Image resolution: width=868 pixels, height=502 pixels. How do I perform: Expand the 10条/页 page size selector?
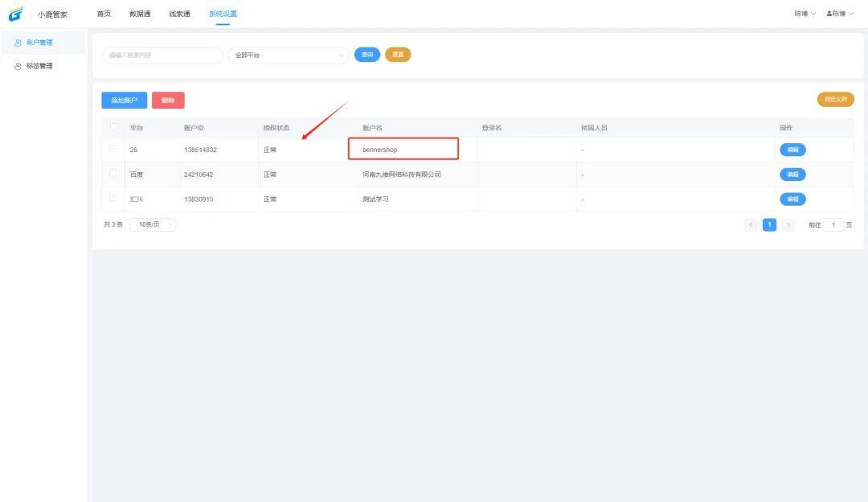coord(153,225)
